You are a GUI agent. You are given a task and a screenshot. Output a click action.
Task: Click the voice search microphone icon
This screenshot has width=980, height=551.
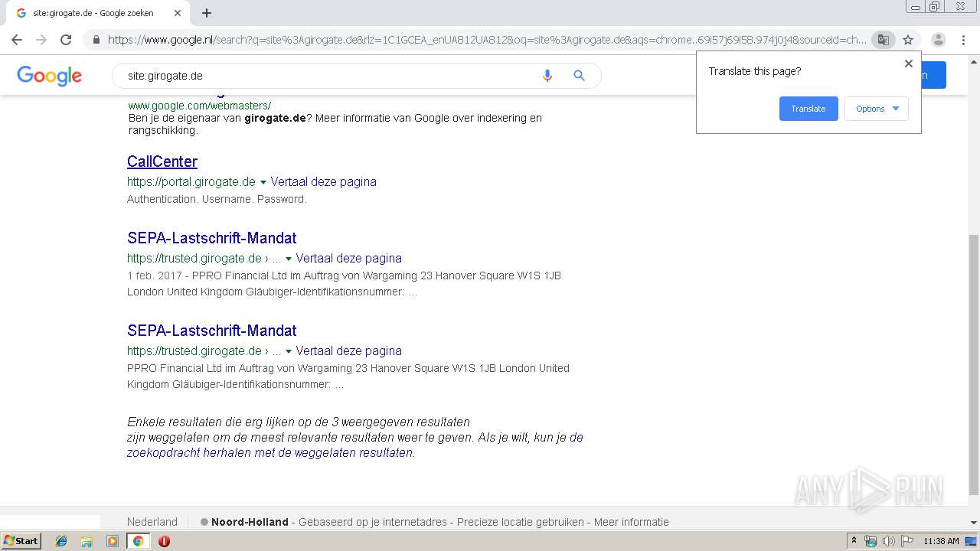pos(547,76)
